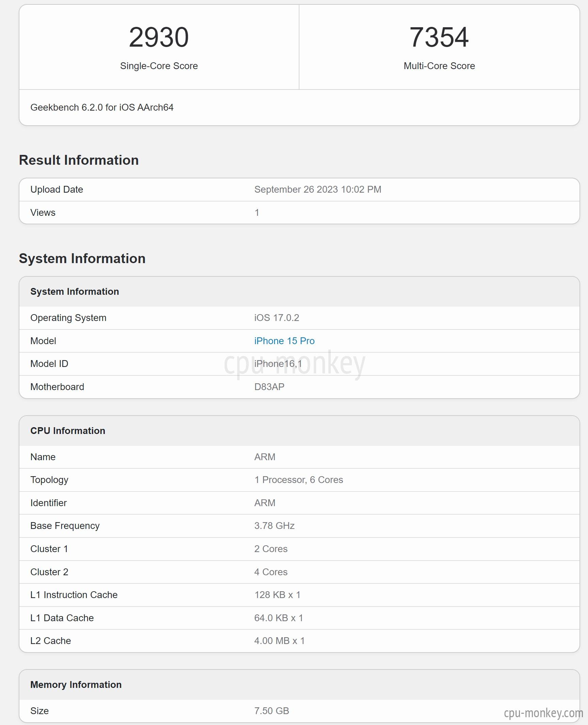Select the Geekbench 6.2.0 version text
This screenshot has height=725, width=588.
point(102,107)
